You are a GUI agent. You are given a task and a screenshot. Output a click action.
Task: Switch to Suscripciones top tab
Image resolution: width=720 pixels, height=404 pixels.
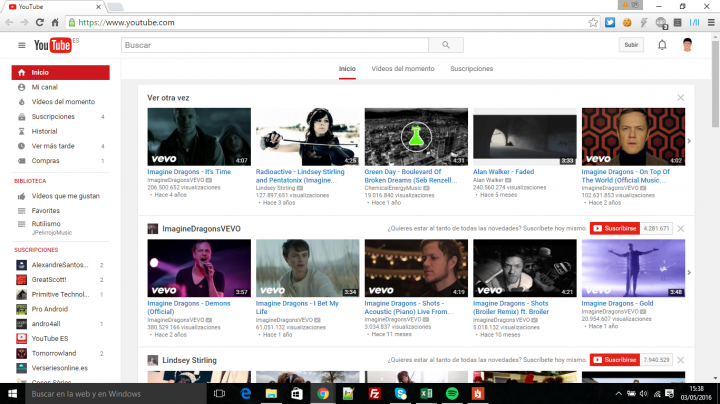pos(472,69)
